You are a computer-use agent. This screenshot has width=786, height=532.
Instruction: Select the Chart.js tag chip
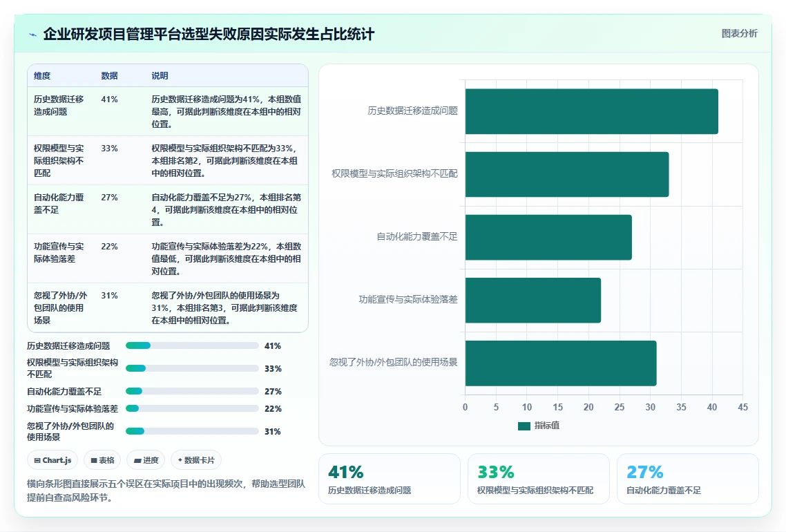[x=52, y=460]
